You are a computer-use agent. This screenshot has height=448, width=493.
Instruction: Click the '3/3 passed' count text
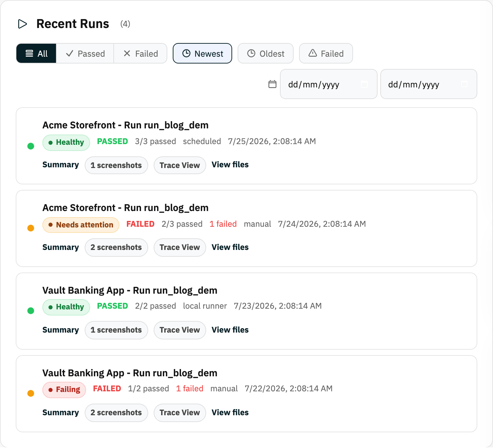[x=155, y=141]
